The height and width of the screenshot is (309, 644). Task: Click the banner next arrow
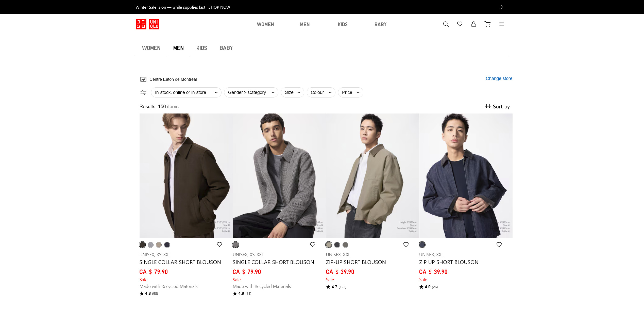point(501,7)
